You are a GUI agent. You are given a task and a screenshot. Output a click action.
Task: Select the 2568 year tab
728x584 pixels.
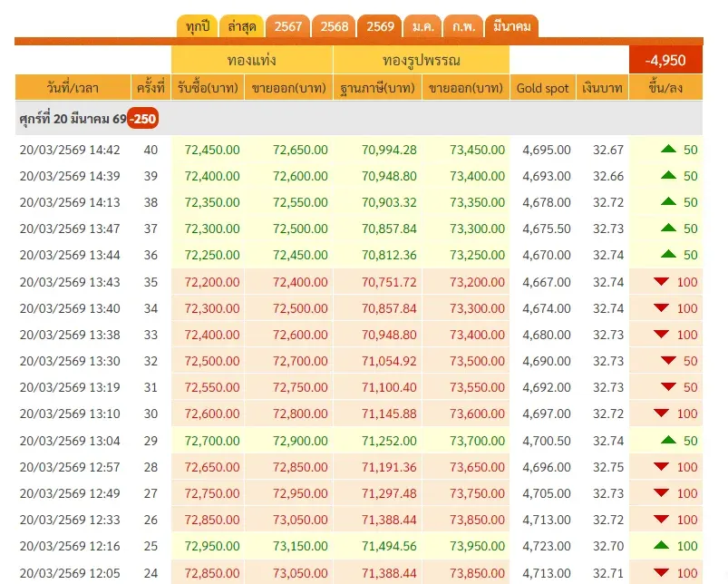point(334,26)
